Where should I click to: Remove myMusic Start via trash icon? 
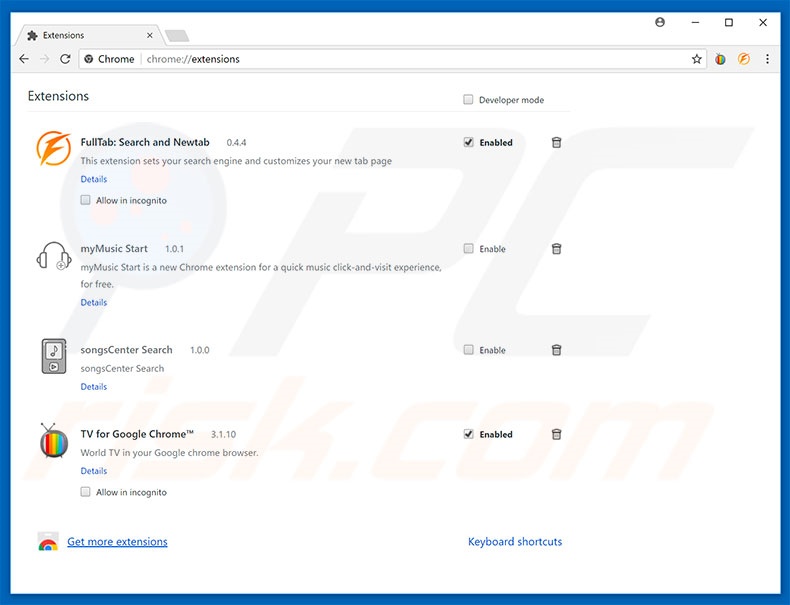(556, 249)
